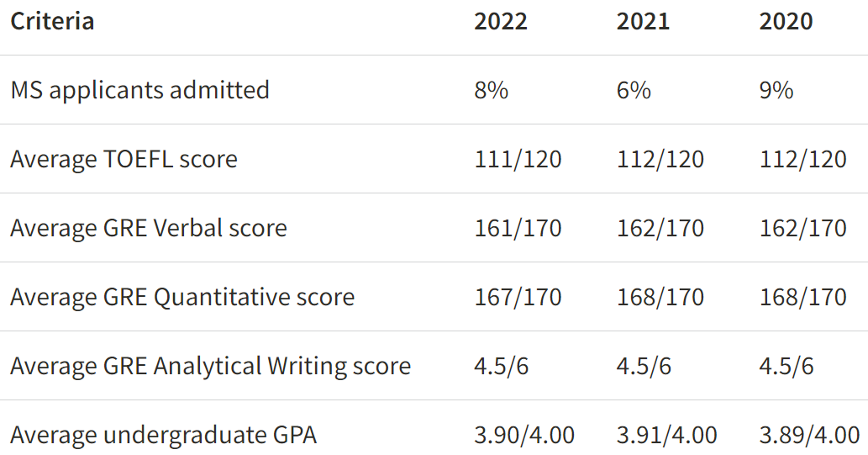Click the 8% admitted value for 2022

click(492, 90)
